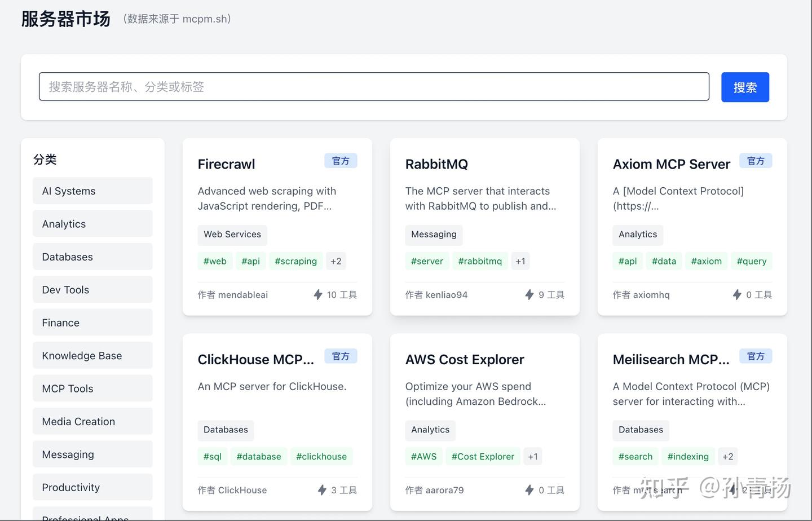Click the #scraping tag on Firecrawl
Image resolution: width=812 pixels, height=521 pixels.
296,261
